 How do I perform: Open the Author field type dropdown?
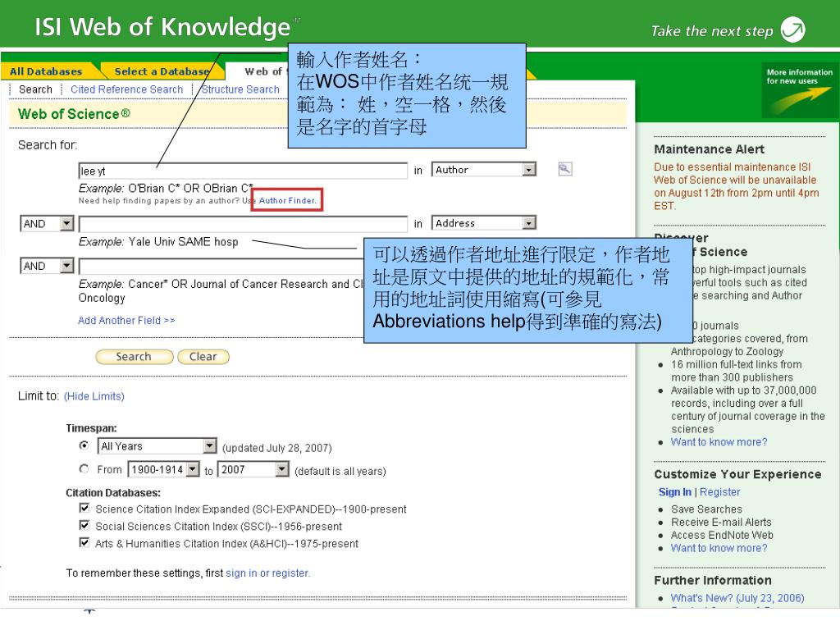coord(484,170)
